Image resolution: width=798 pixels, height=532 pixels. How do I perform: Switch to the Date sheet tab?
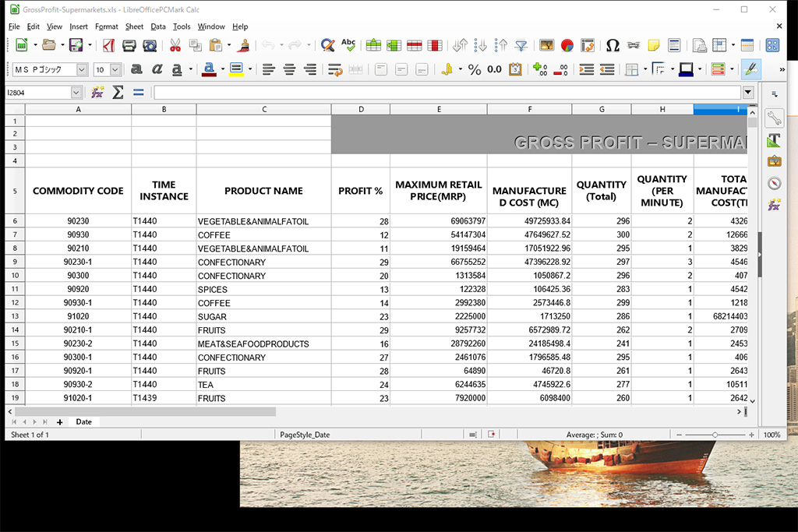(83, 421)
